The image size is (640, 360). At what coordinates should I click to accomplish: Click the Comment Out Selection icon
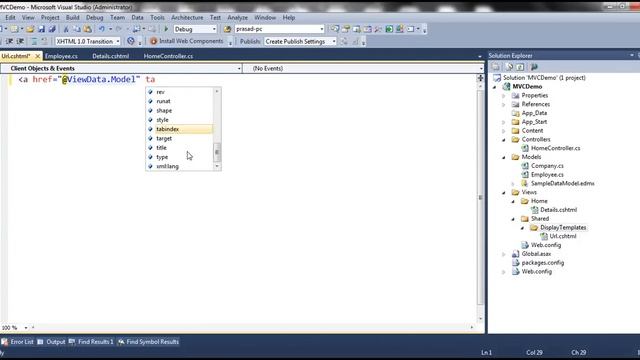(34, 41)
